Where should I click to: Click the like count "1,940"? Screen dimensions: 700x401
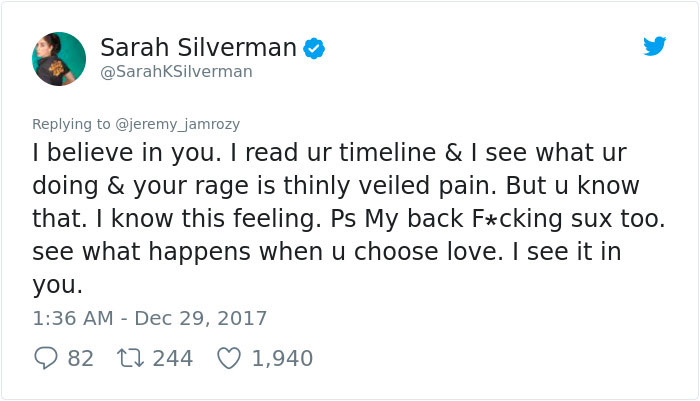282,358
